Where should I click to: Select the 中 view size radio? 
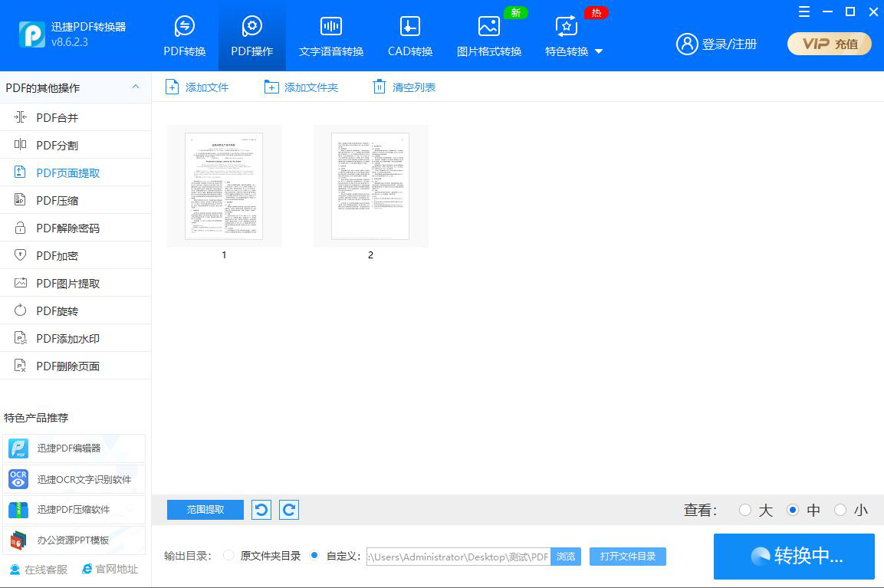point(793,510)
